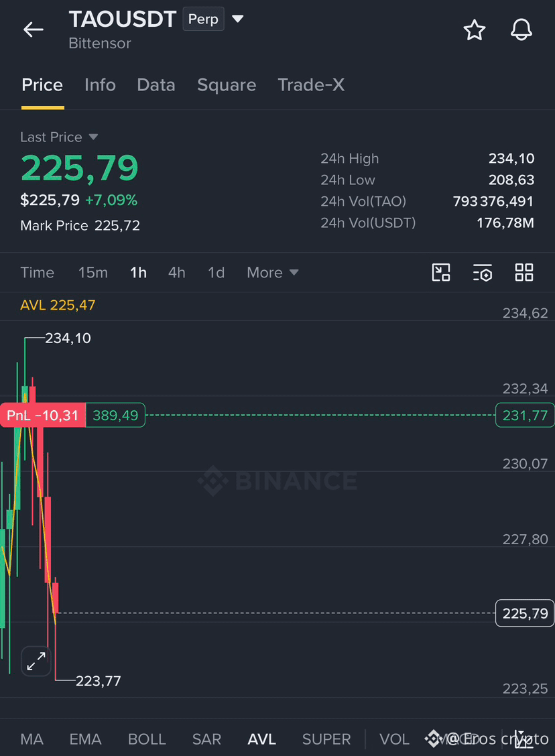Image resolution: width=555 pixels, height=756 pixels.
Task: Tap the Perp contract type badge
Action: (203, 19)
